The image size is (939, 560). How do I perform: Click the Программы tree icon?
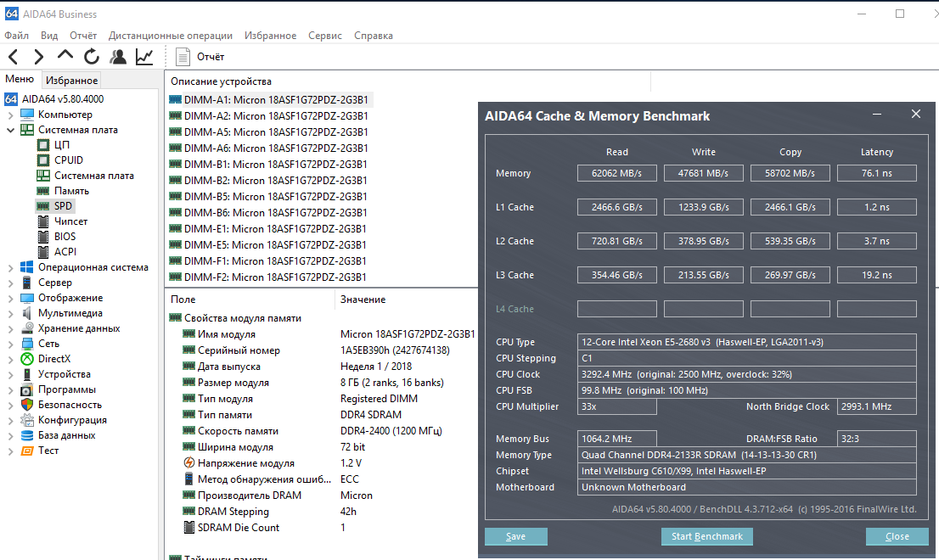(x=27, y=389)
